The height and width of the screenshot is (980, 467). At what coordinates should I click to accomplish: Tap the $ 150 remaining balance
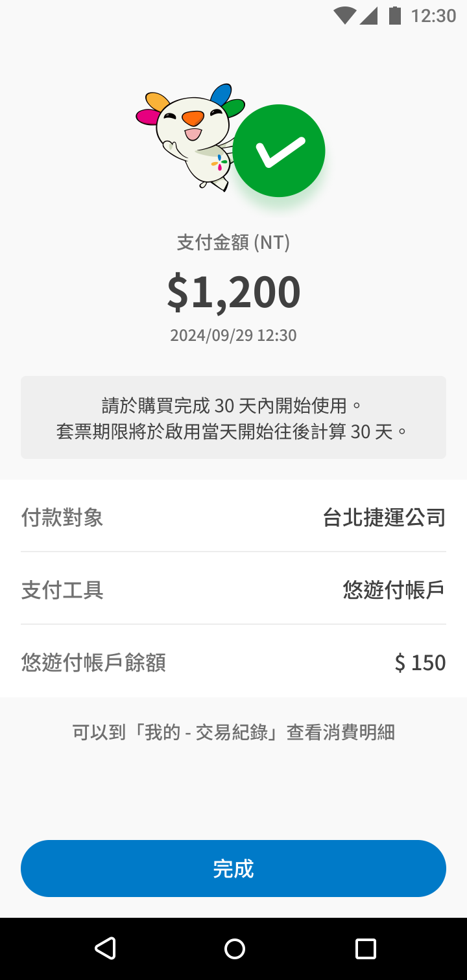pos(420,662)
